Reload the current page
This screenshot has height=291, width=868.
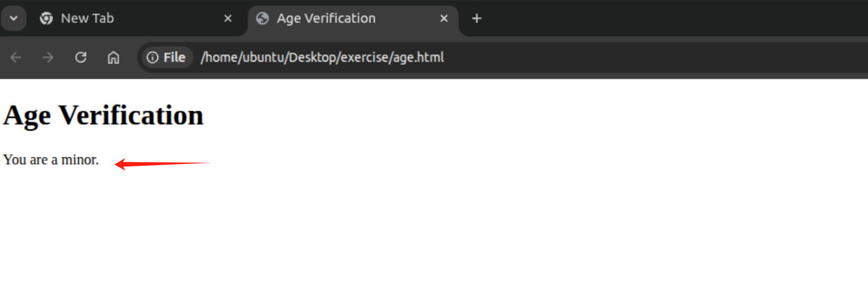point(81,57)
